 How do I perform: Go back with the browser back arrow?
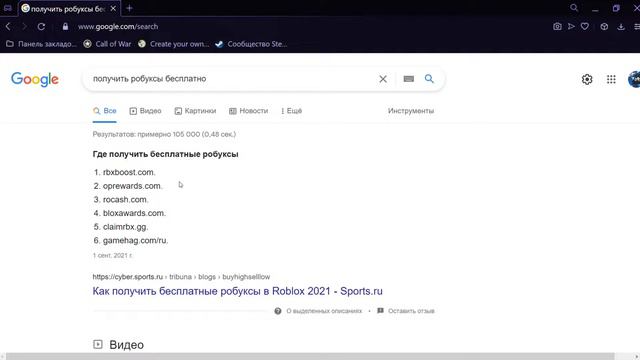point(8,27)
